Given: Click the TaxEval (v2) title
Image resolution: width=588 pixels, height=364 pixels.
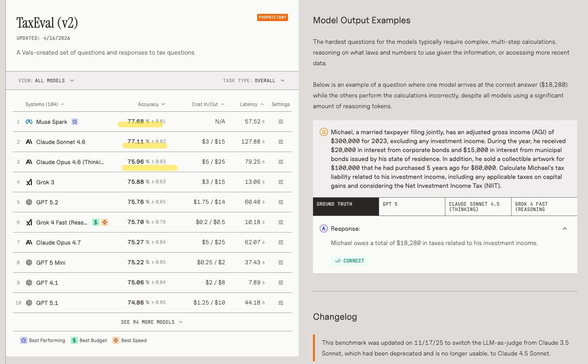Looking at the screenshot, I should point(47,23).
